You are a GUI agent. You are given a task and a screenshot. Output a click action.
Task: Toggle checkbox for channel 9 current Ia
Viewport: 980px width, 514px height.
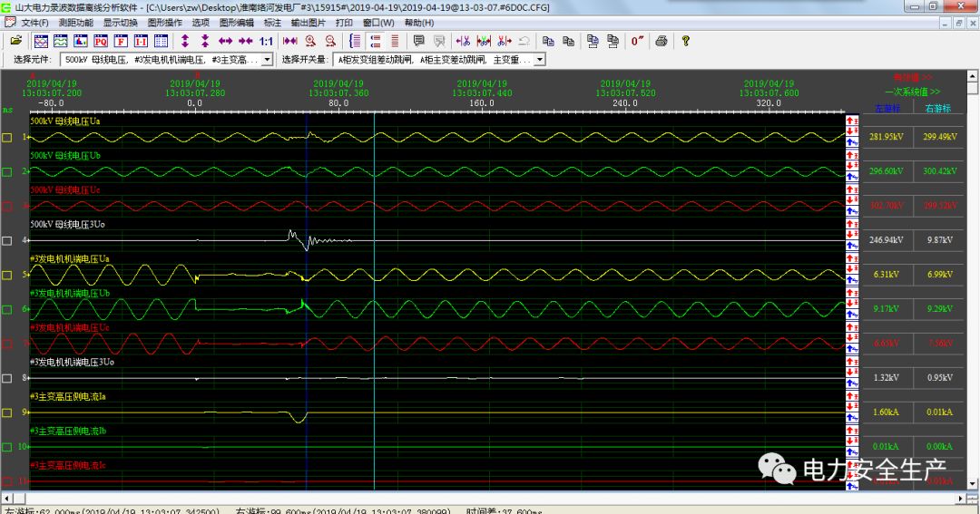tap(7, 412)
